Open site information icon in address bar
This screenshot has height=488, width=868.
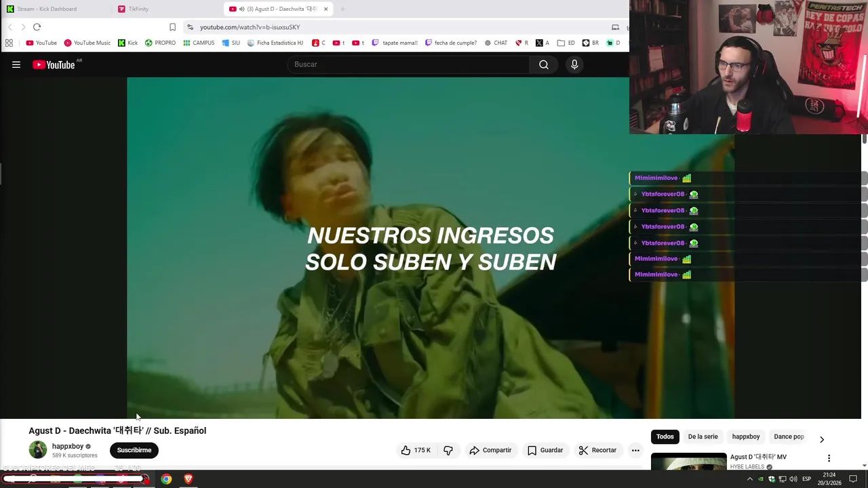tap(191, 27)
